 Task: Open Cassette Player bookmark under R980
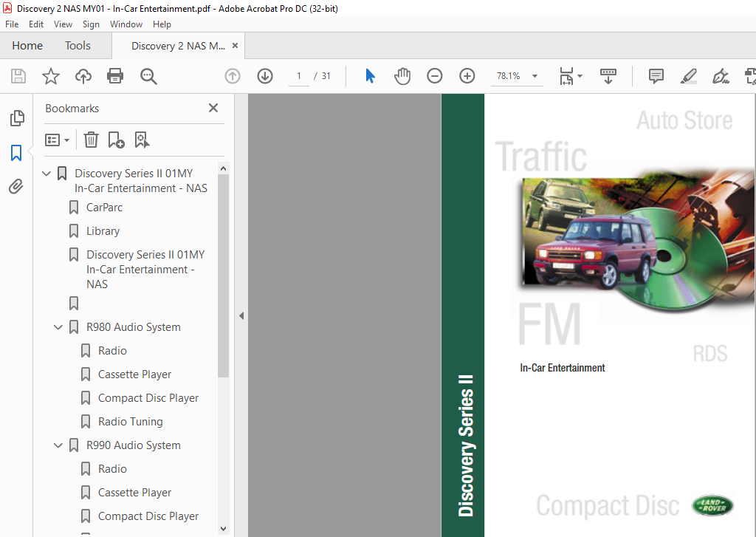[134, 374]
